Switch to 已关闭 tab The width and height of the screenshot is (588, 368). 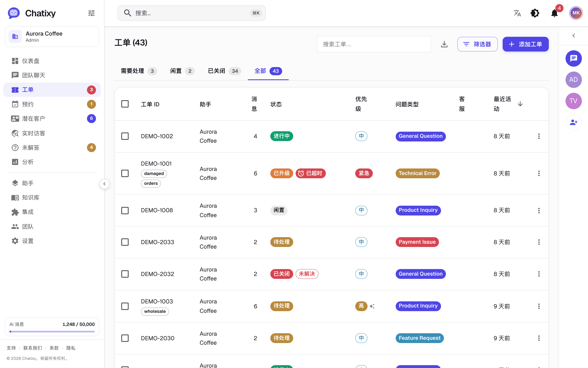(224, 71)
